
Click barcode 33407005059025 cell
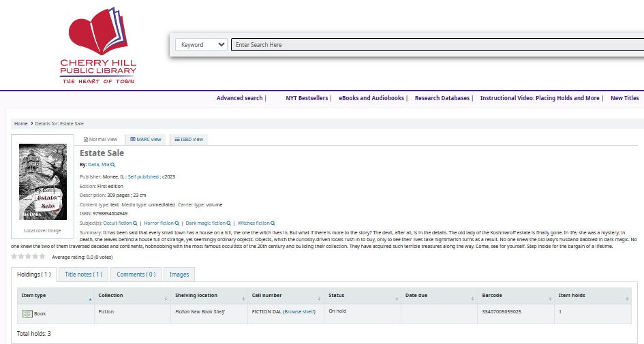pos(516,314)
